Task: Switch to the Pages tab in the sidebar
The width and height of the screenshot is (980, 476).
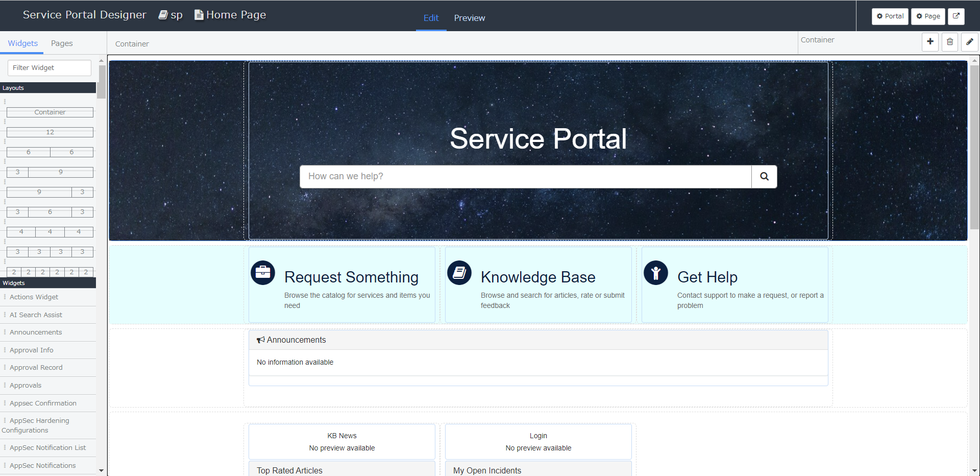Action: click(x=61, y=43)
